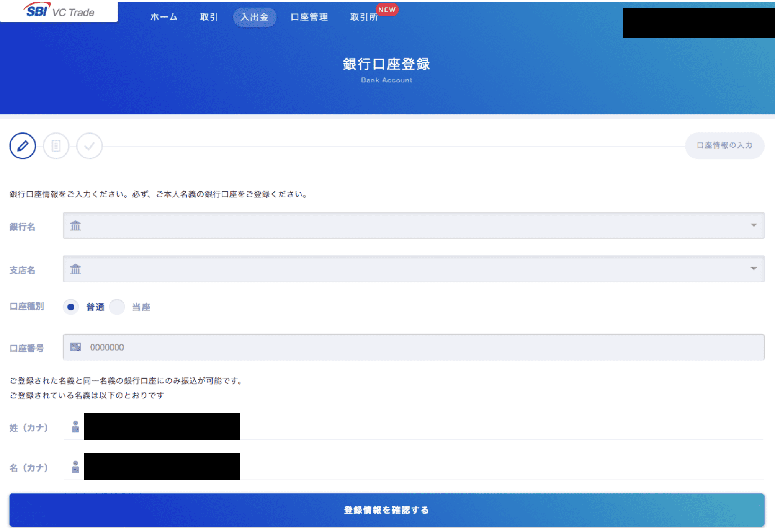775x532 pixels.
Task: Click the card icon in 口座番号 field
Action: (75, 347)
